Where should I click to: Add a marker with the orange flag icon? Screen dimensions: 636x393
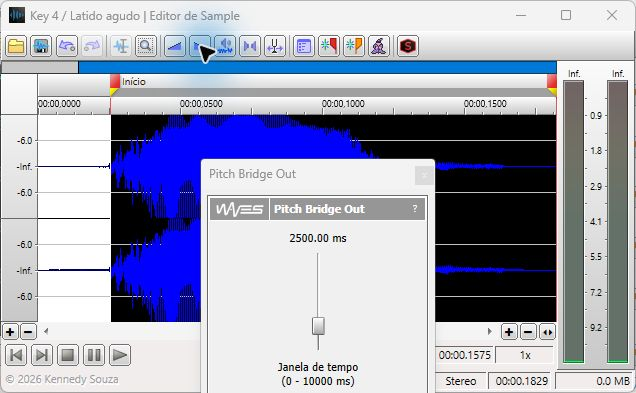pyautogui.click(x=354, y=46)
